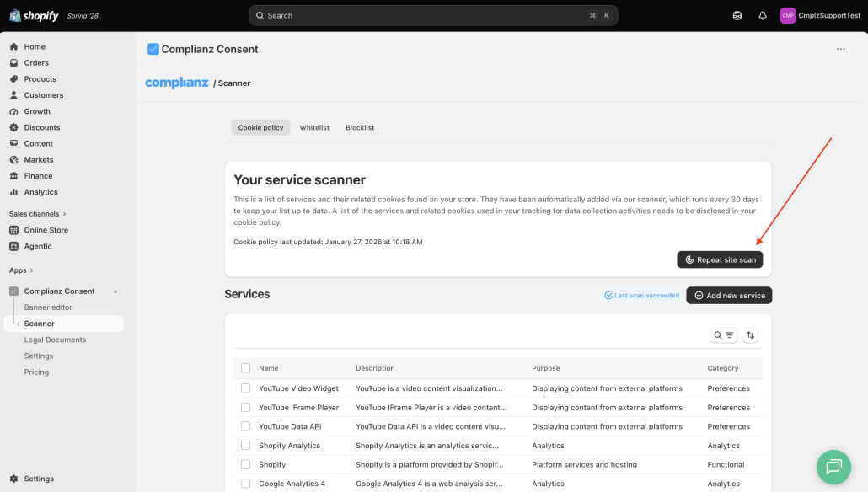Viewport: 868px width, 492px height.
Task: Focus the top Search field
Action: click(x=433, y=15)
